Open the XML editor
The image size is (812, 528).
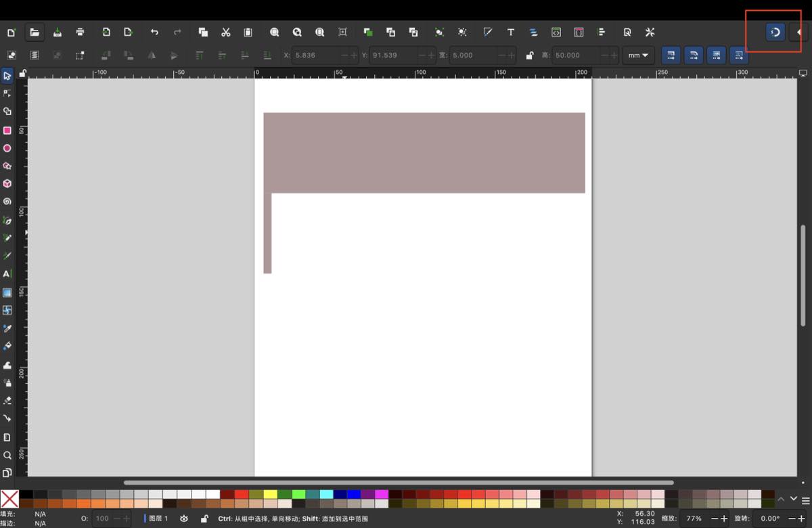coord(556,32)
